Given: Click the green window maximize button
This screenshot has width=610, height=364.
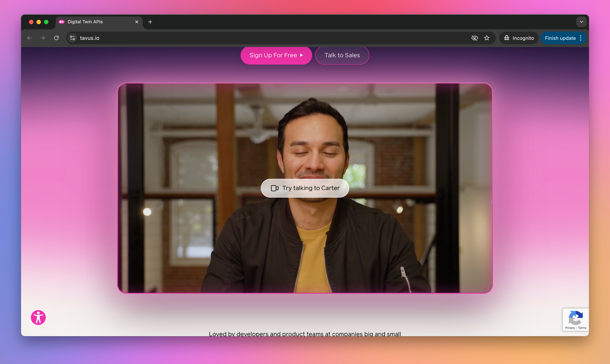Looking at the screenshot, I should 46,22.
